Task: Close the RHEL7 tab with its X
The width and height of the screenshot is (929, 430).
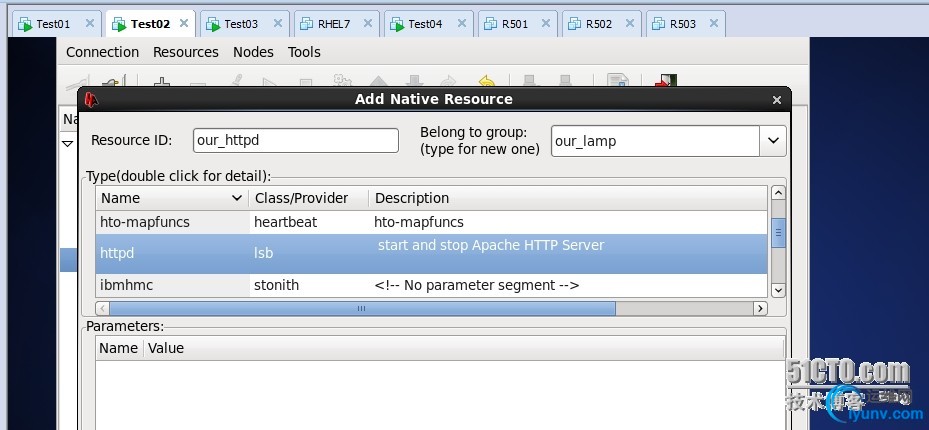Action: pyautogui.click(x=367, y=23)
